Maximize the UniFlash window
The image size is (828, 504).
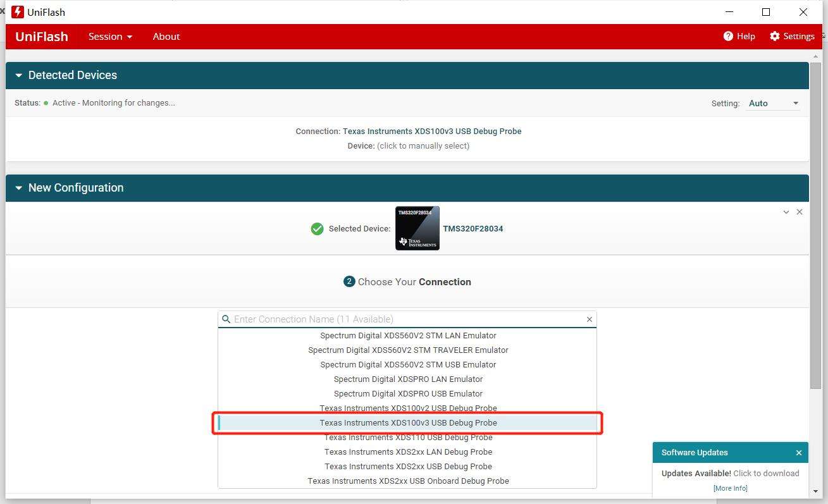[766, 12]
